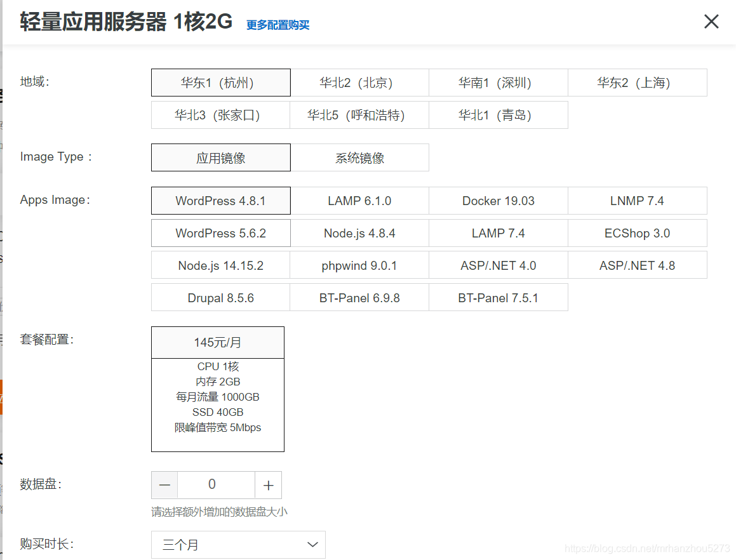Image resolution: width=736 pixels, height=560 pixels.
Task: Pick the ASP/.NET 4.0 image
Action: coord(498,265)
